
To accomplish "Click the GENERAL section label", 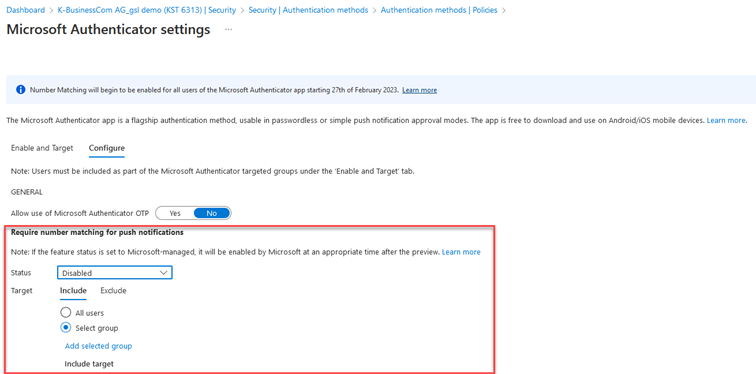I will coord(27,192).
